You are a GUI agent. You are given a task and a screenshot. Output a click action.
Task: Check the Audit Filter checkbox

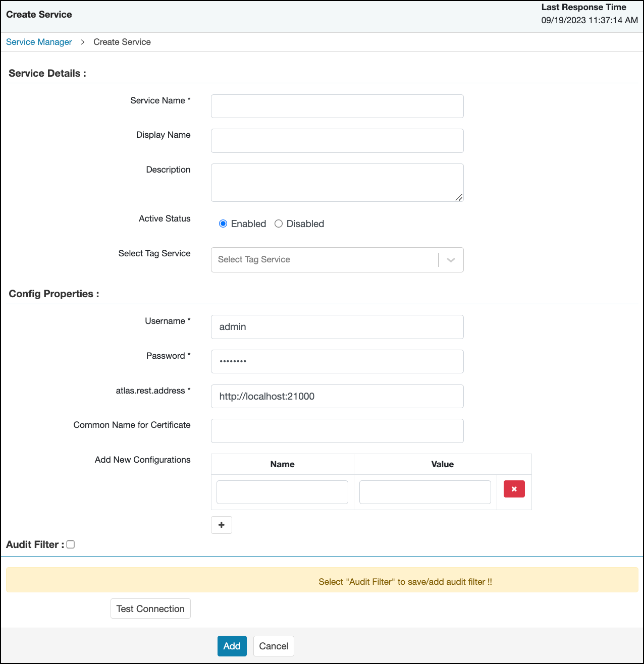pyautogui.click(x=71, y=544)
